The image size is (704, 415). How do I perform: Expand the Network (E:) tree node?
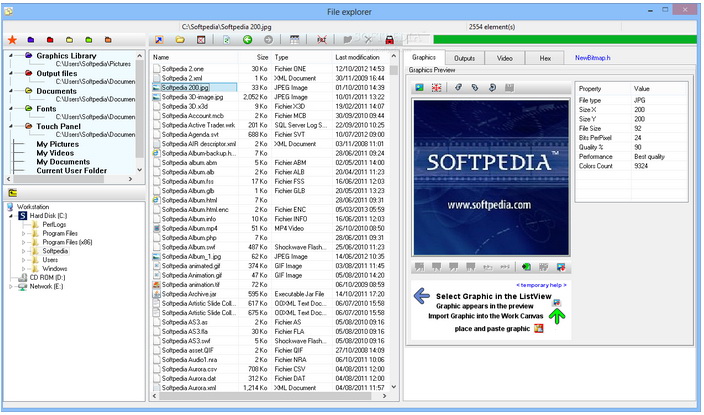coord(12,286)
